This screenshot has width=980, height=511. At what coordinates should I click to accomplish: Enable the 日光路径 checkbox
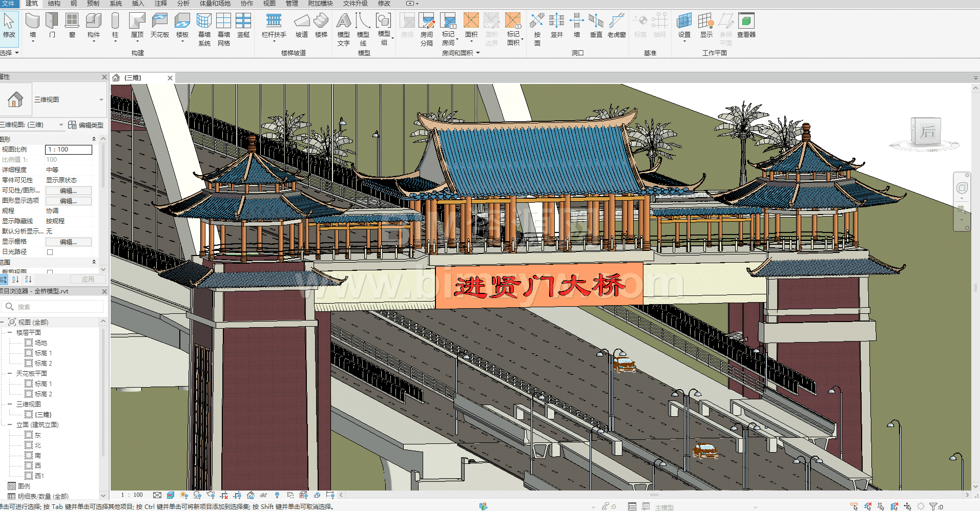tap(50, 252)
